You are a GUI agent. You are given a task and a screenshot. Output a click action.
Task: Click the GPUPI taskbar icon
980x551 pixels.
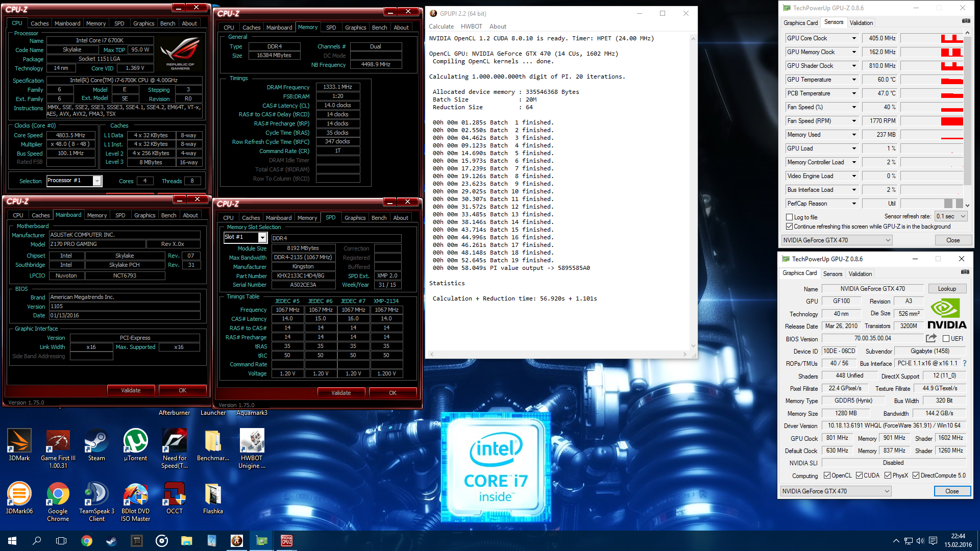tap(237, 541)
